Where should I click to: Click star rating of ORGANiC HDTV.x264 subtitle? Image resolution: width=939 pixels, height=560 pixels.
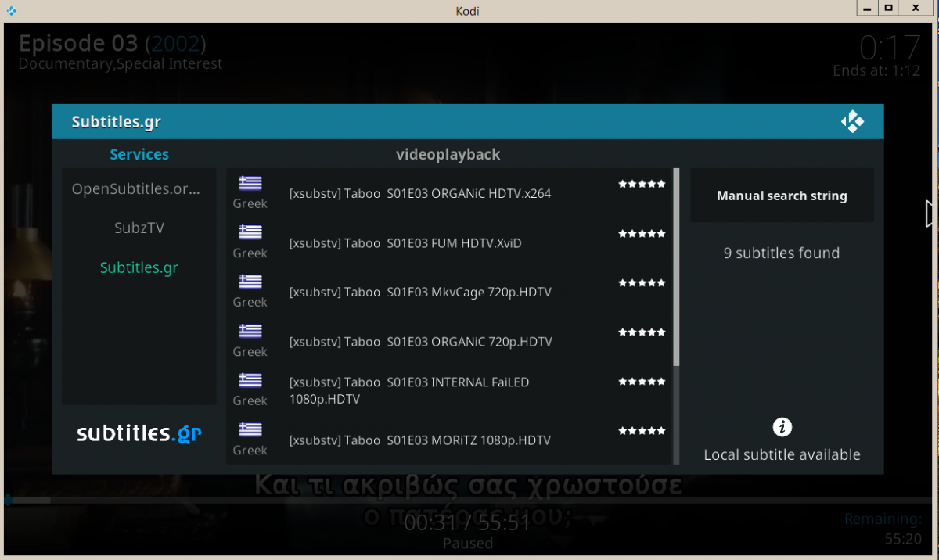pyautogui.click(x=642, y=185)
